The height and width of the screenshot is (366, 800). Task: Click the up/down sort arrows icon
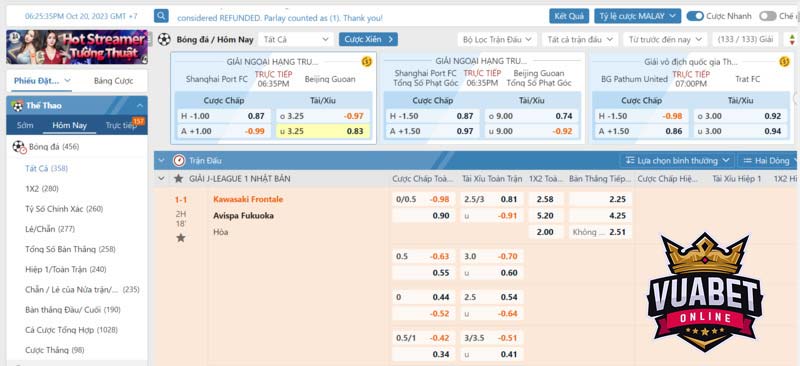point(792,39)
